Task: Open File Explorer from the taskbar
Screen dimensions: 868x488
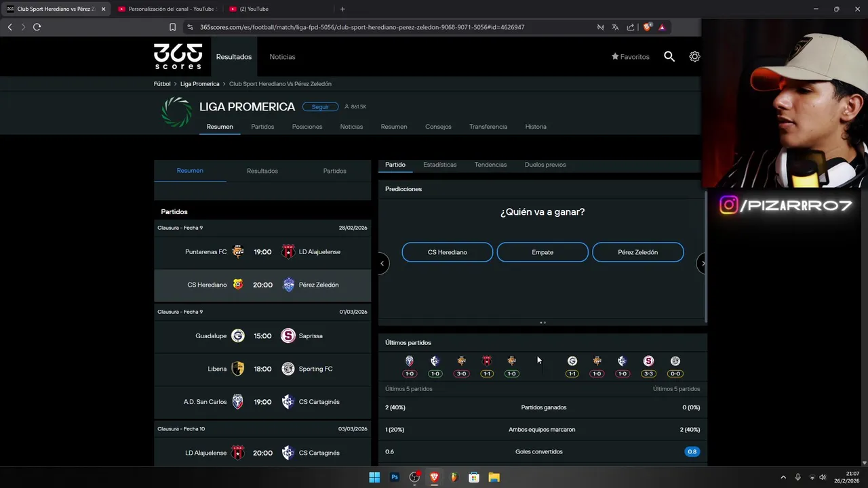Action: 494,477
